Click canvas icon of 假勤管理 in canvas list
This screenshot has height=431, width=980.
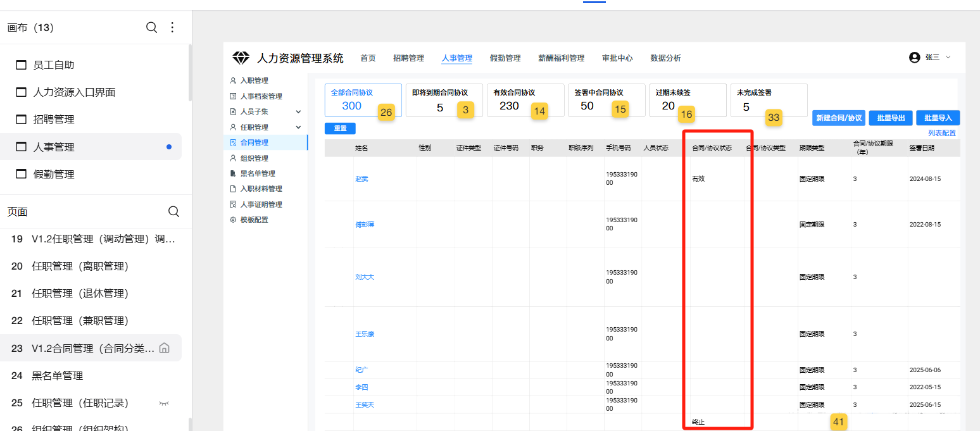click(21, 174)
